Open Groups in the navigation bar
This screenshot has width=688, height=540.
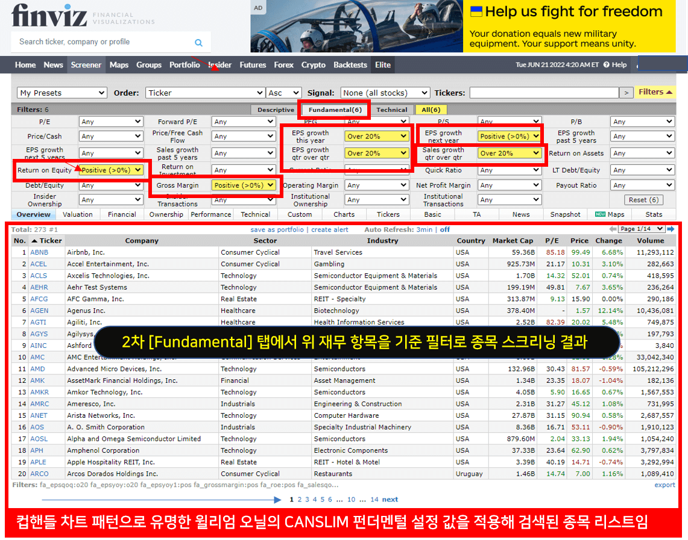(x=149, y=65)
